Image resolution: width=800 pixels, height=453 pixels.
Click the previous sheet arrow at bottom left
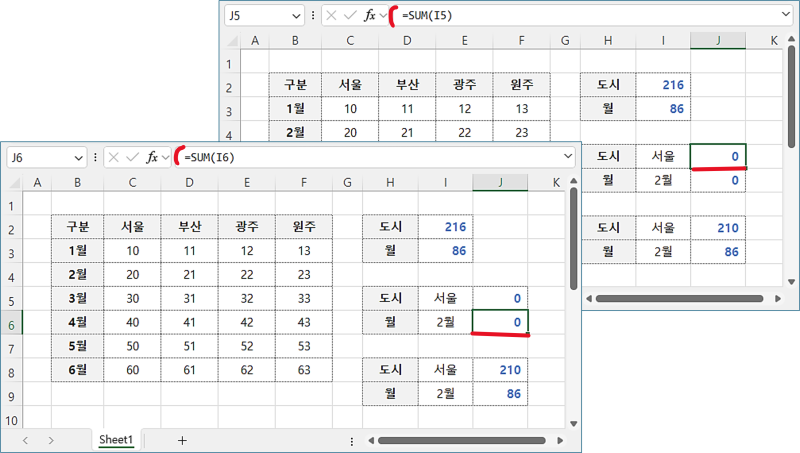click(24, 440)
